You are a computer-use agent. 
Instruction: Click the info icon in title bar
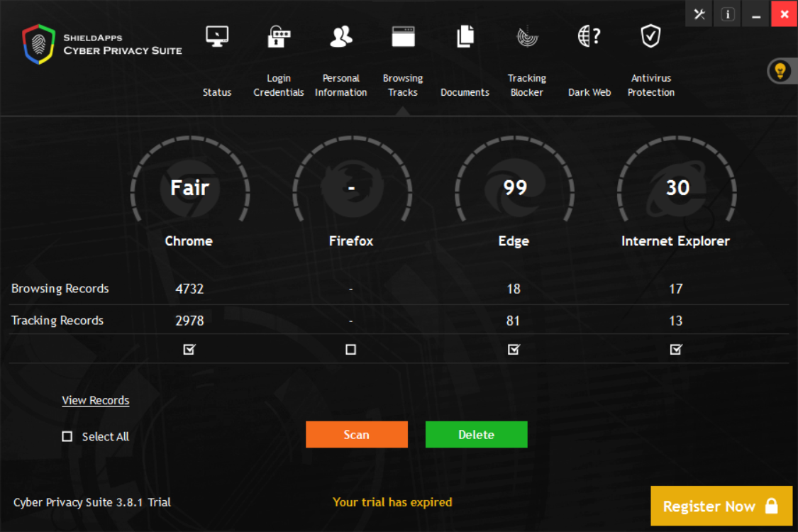(x=728, y=14)
